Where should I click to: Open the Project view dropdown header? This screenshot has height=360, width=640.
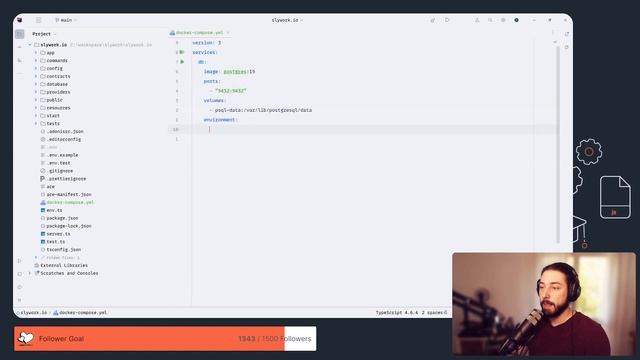click(44, 34)
